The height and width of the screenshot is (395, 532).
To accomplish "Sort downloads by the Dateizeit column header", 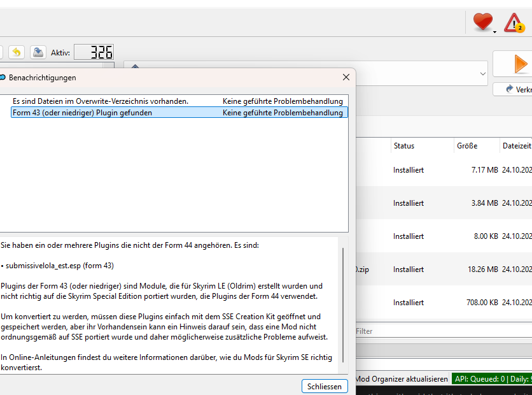I will click(x=516, y=146).
